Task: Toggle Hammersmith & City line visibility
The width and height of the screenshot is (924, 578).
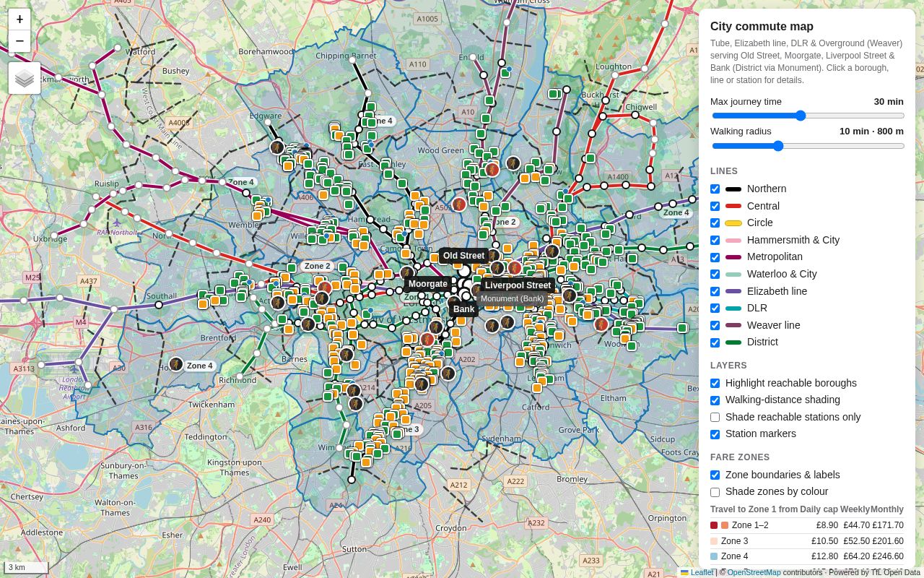Action: point(715,240)
